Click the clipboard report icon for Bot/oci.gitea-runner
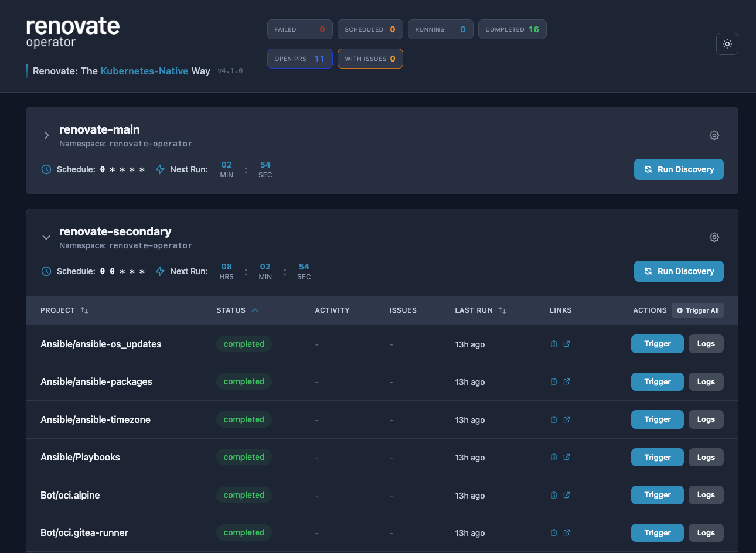Image resolution: width=756 pixels, height=553 pixels. [553, 532]
